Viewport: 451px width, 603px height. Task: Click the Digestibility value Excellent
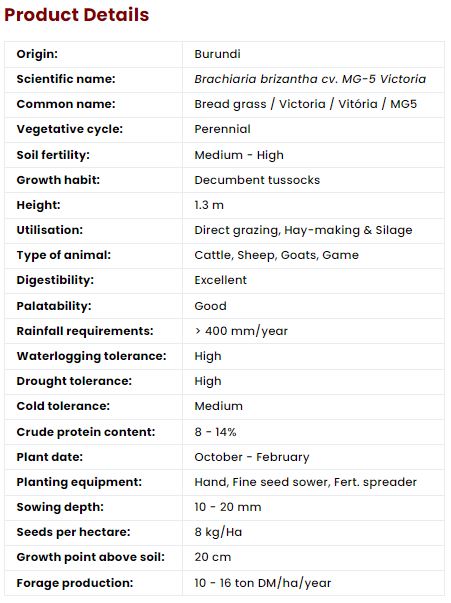[x=220, y=280]
